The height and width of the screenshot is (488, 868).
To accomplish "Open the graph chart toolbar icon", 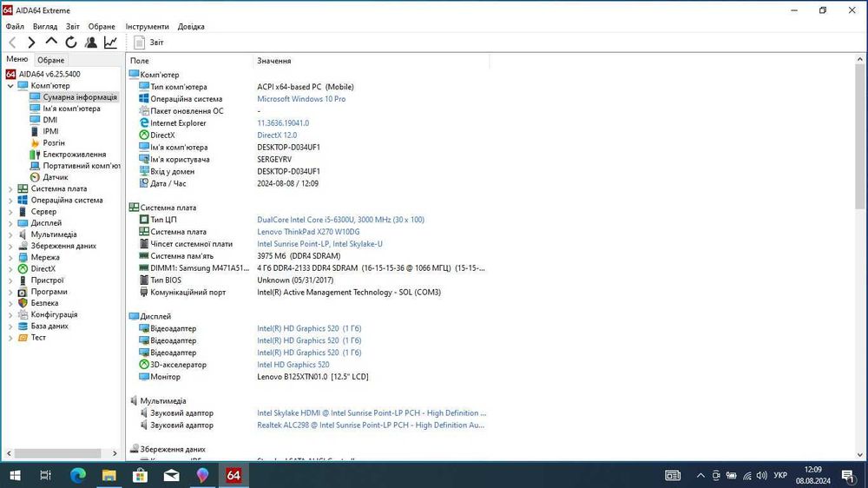I will (x=111, y=42).
